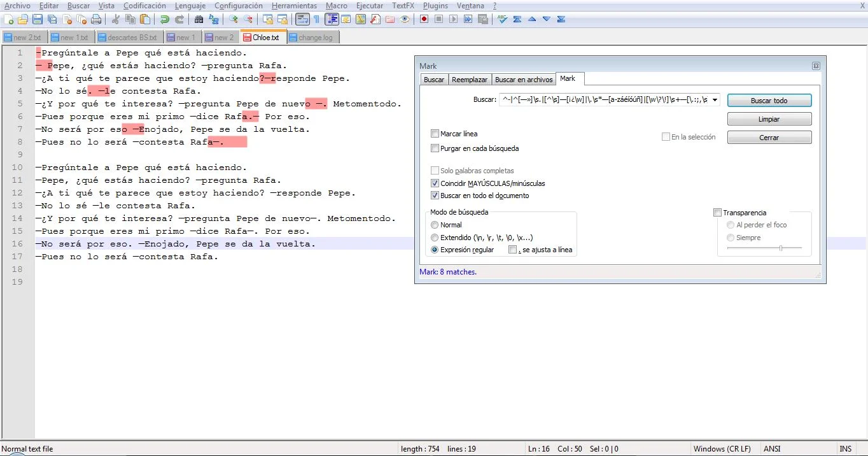Open Find with the binoculars icon

point(199,19)
